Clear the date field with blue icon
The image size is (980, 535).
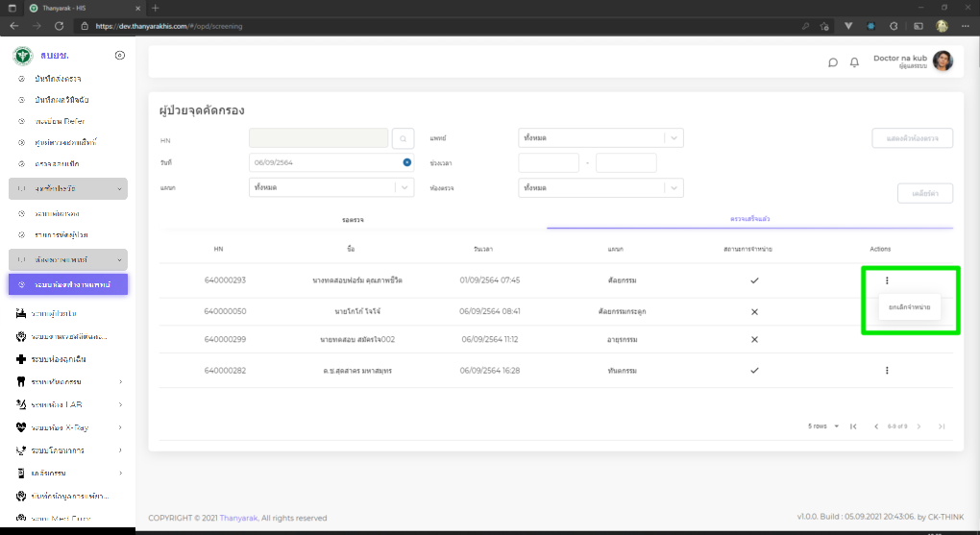coord(407,162)
